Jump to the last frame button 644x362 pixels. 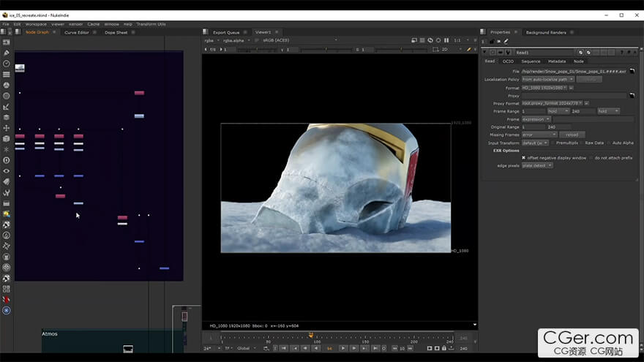tap(375, 348)
